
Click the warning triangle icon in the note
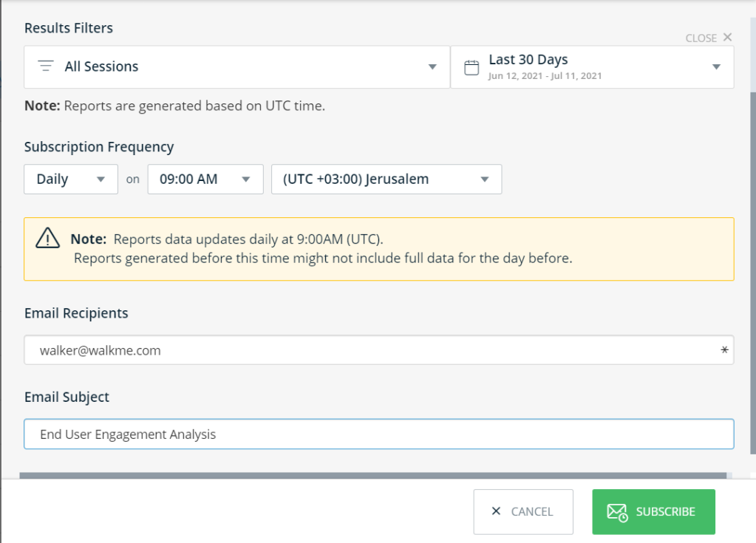click(47, 239)
